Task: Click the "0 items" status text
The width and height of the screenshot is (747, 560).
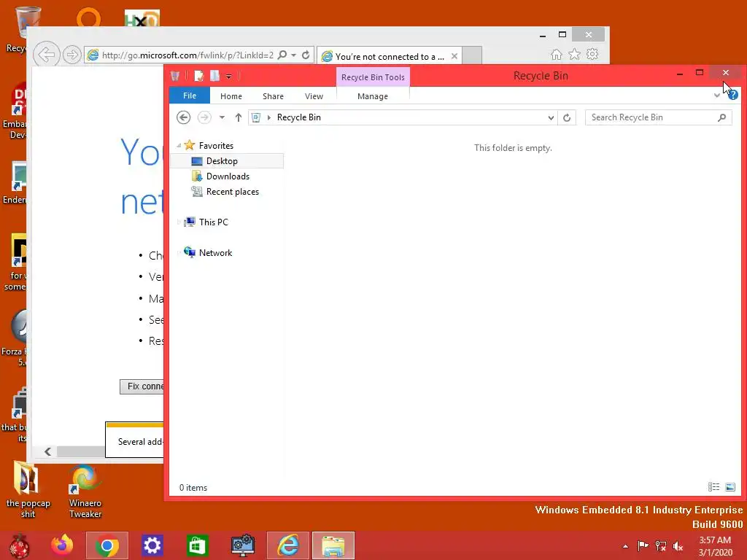Action: 193,488
